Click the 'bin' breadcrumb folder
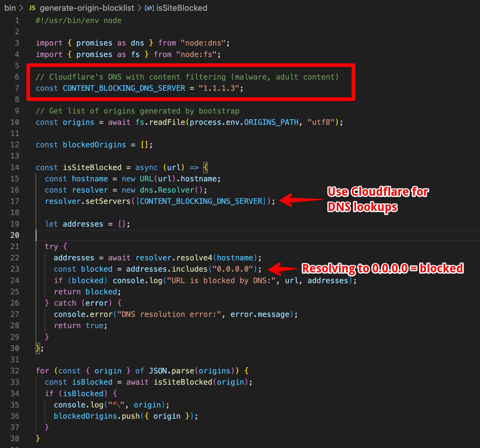This screenshot has height=448, width=480. pos(10,8)
